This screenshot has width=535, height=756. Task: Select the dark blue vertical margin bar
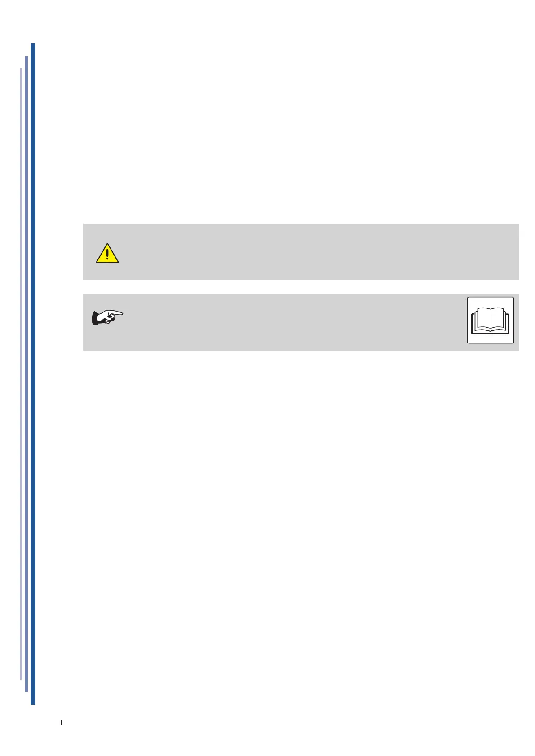coord(33,374)
